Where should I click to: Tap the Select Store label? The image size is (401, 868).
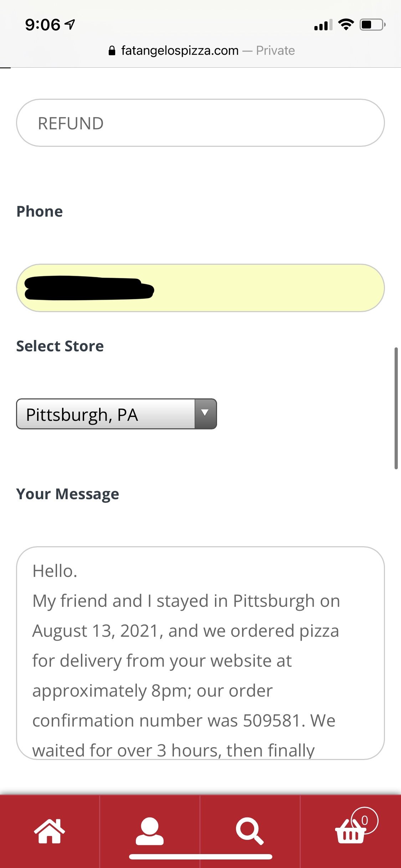tap(60, 346)
